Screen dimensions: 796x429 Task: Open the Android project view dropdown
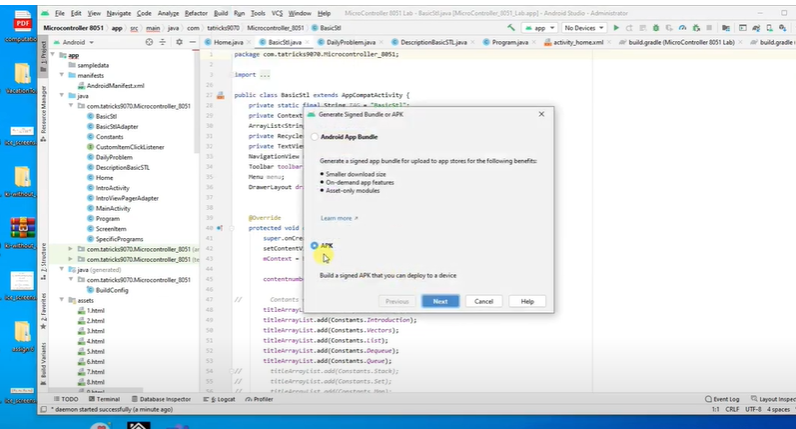click(77, 43)
